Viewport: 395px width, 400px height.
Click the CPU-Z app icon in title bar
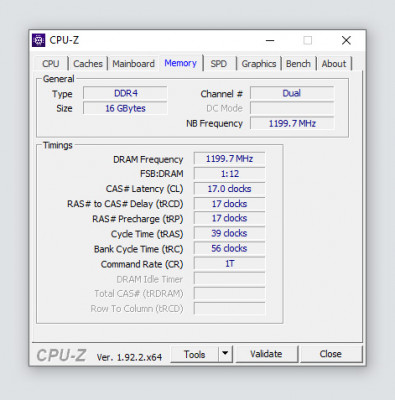click(x=39, y=40)
